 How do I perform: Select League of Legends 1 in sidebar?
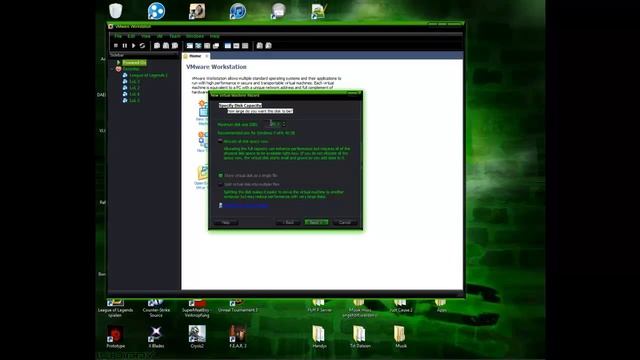pyautogui.click(x=148, y=76)
